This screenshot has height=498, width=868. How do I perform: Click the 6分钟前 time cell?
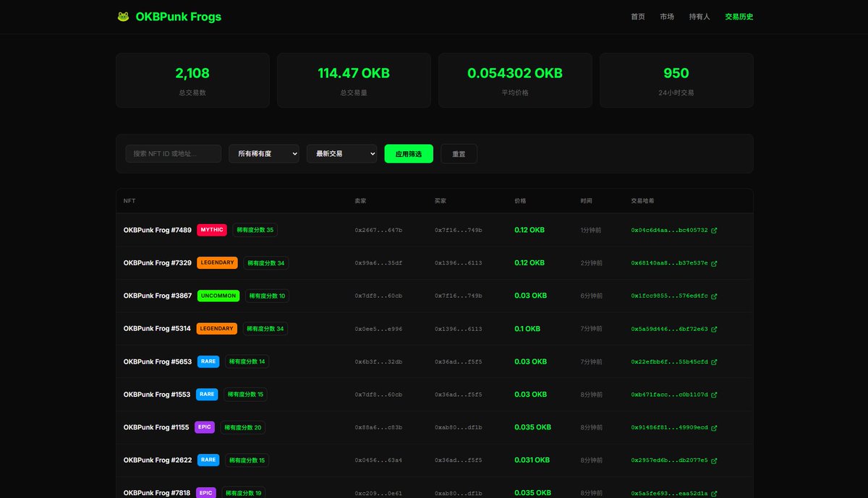(x=591, y=296)
